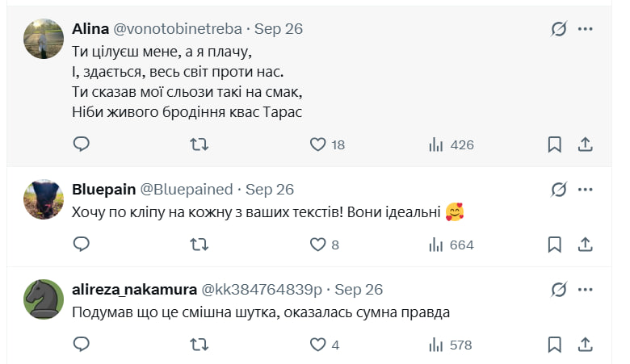Image resolution: width=630 pixels, height=364 pixels.
Task: Like Alina's tweet with 18 likes
Action: point(318,144)
